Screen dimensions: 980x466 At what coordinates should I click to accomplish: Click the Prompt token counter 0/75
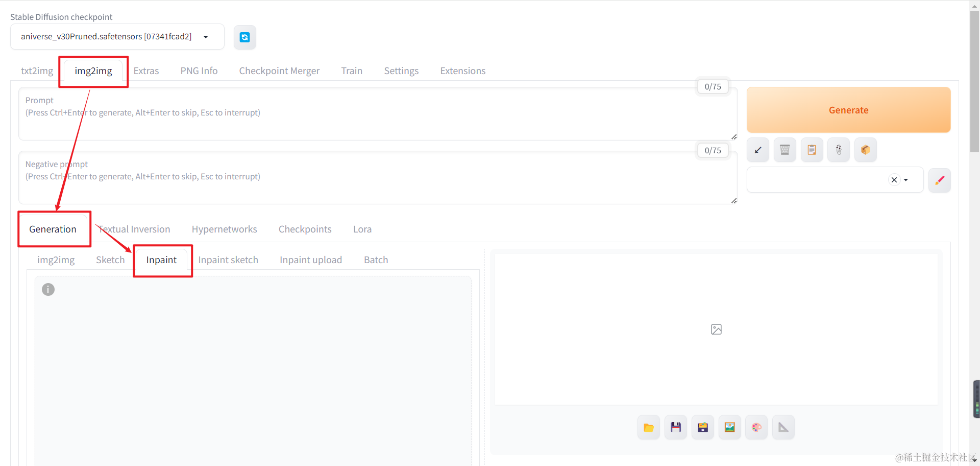[713, 86]
